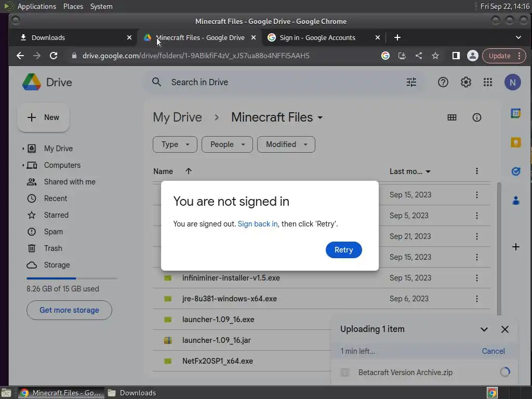Switch to grid layout view
The height and width of the screenshot is (399, 532).
point(451,117)
